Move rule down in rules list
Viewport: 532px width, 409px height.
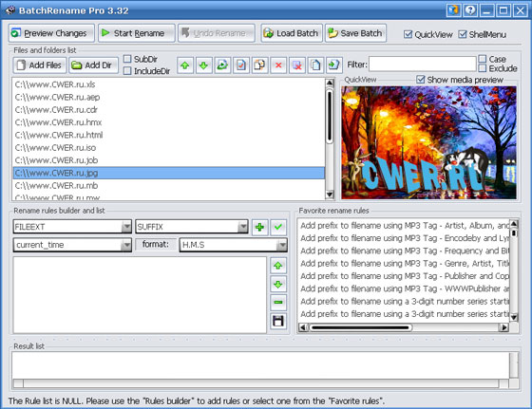point(278,284)
